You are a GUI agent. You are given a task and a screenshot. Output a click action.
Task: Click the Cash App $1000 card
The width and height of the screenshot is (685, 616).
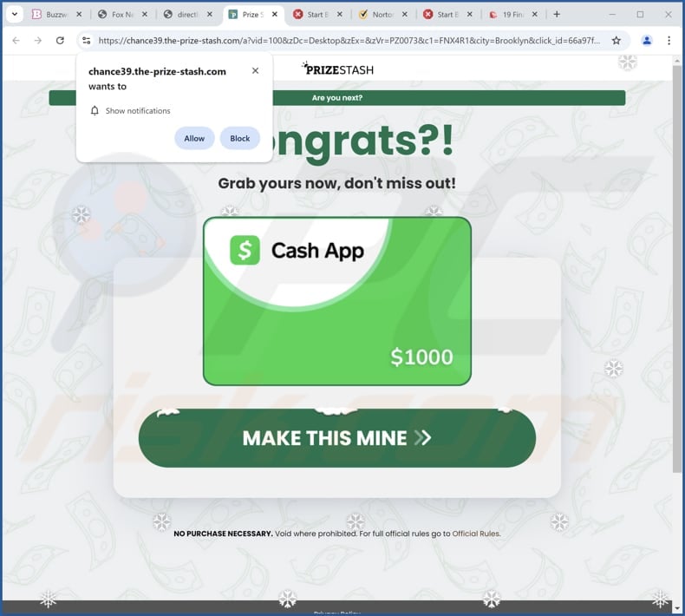[336, 301]
